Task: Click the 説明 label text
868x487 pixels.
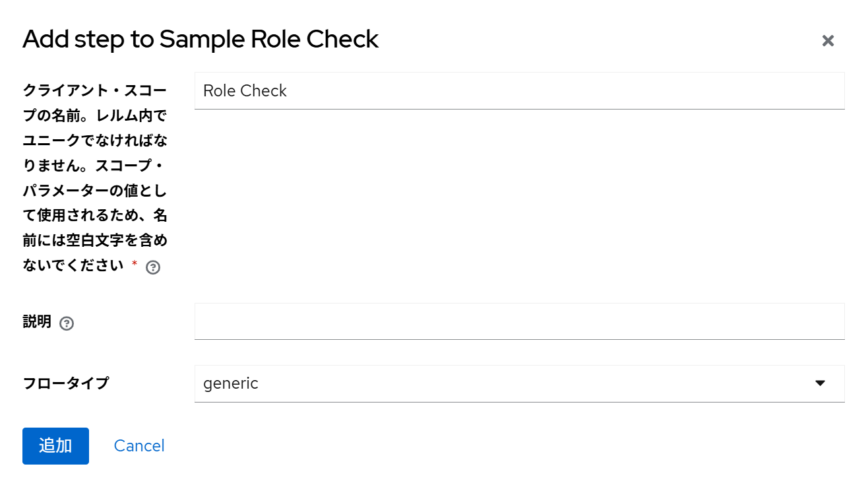Action: pyautogui.click(x=37, y=322)
